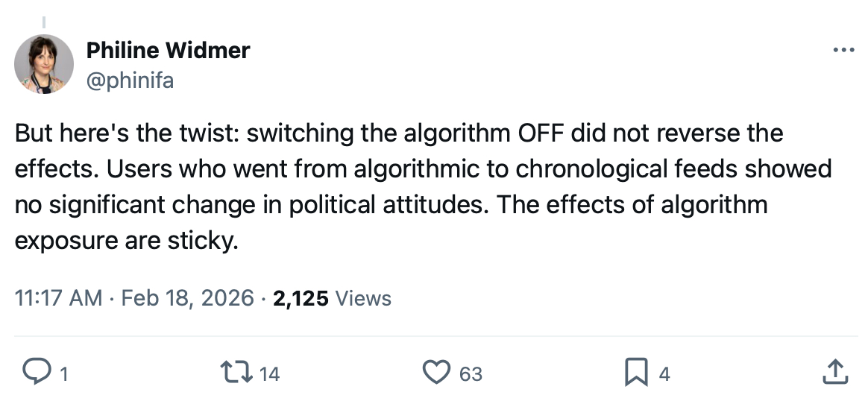The image size is (868, 407).
Task: Click the Feb 18, 2026 date
Action: click(187, 298)
